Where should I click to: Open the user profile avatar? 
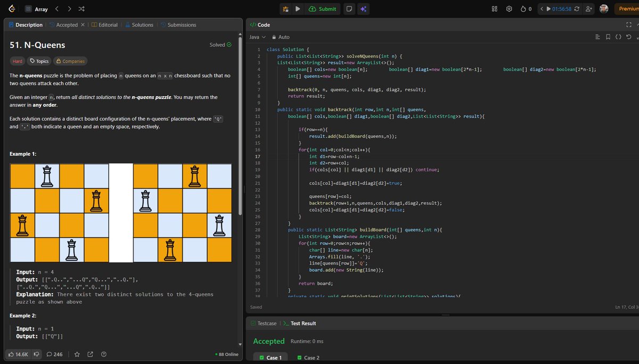[x=604, y=9]
